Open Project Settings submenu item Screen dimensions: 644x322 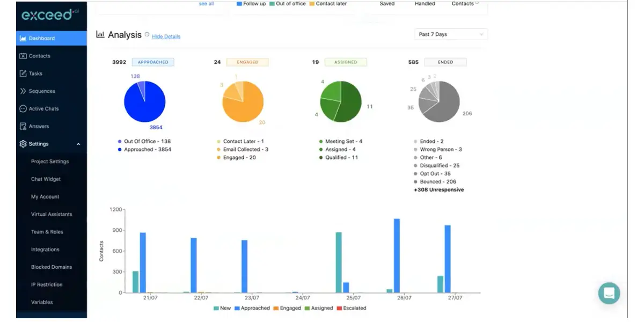click(x=50, y=162)
